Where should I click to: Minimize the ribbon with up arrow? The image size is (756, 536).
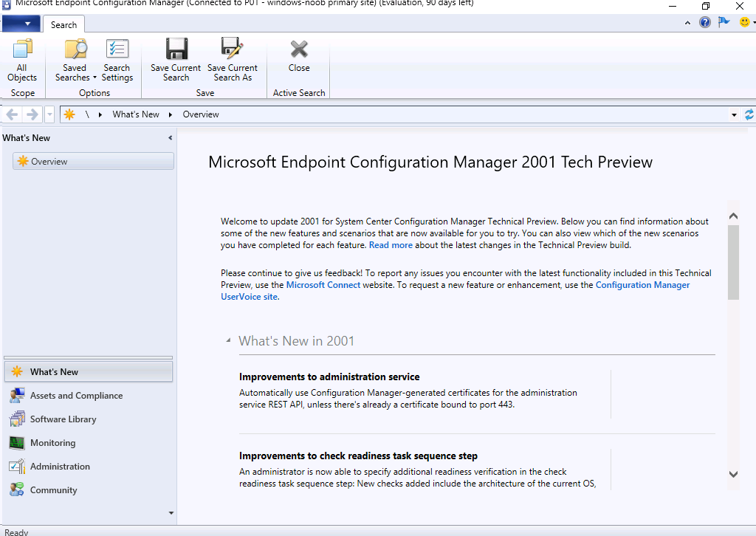point(687,23)
